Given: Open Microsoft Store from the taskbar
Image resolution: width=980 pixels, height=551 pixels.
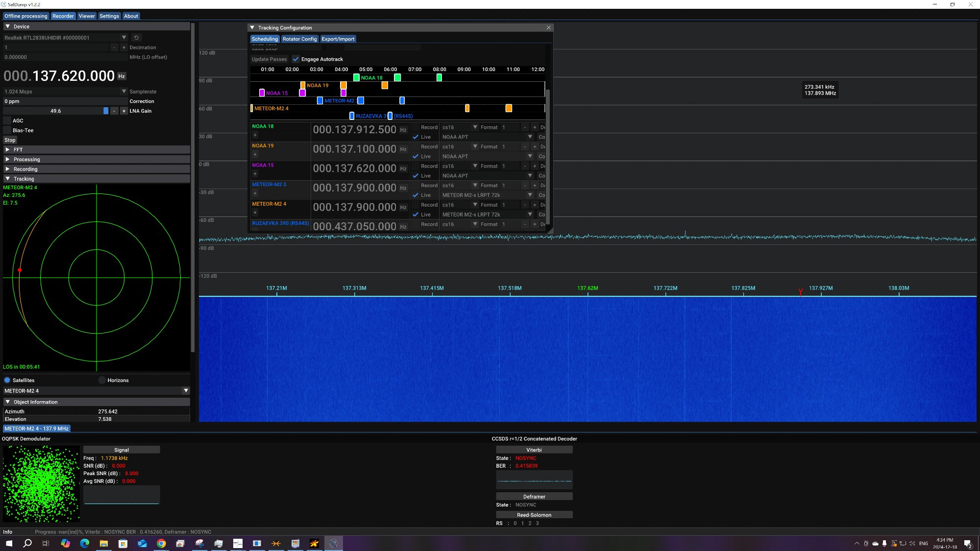Looking at the screenshot, I should tap(123, 543).
